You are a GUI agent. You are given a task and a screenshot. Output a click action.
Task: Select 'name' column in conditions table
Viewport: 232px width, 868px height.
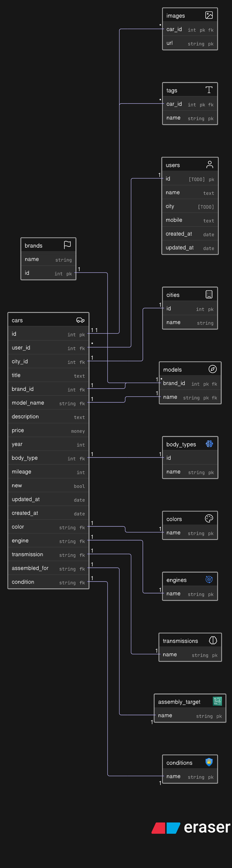[x=190, y=776]
